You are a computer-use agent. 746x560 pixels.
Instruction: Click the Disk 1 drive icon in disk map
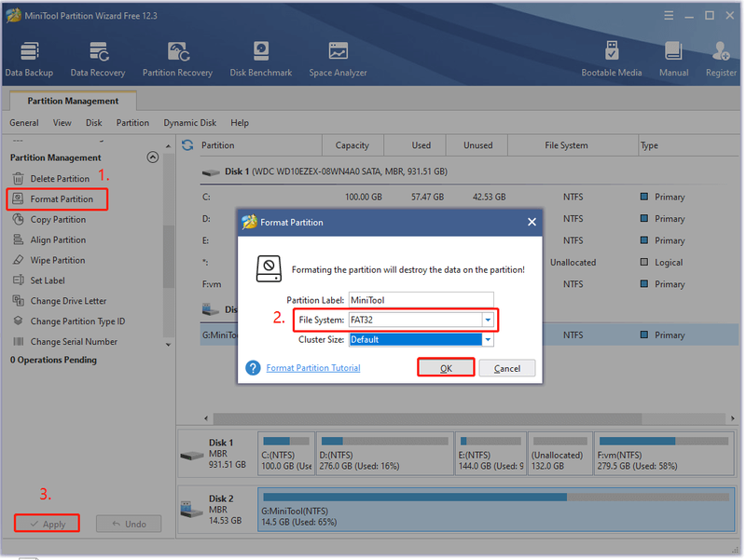(192, 456)
